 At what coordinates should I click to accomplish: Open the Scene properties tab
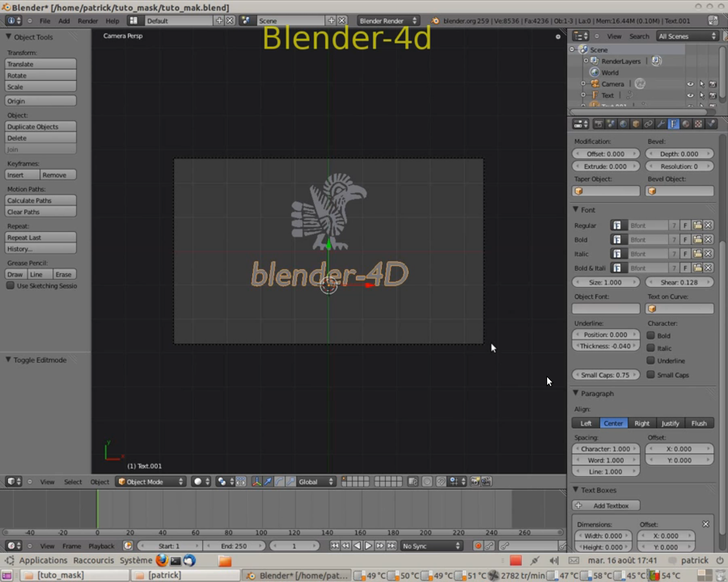point(611,124)
